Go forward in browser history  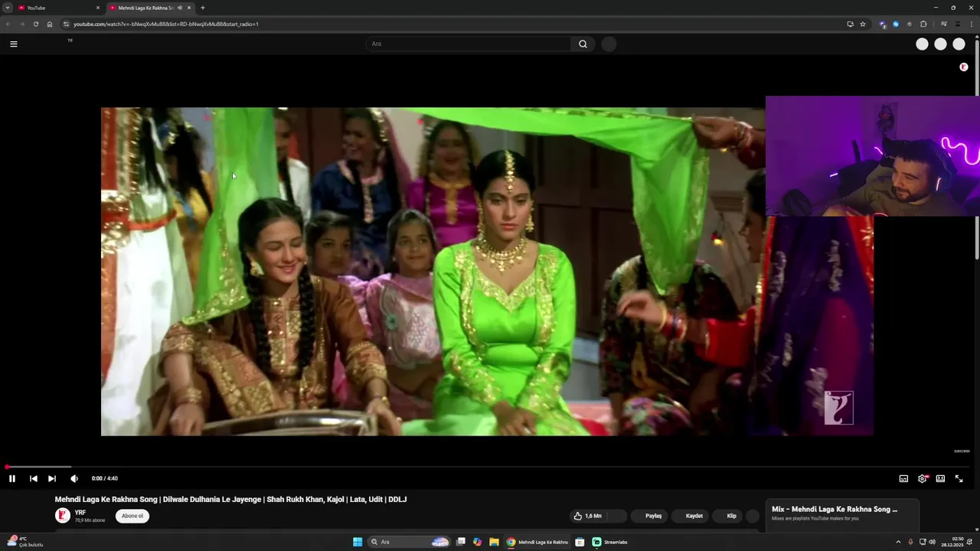[21, 24]
